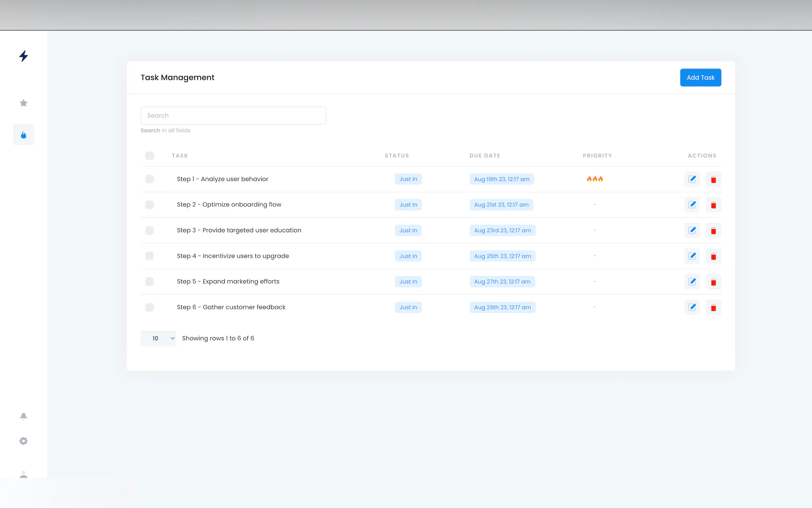Viewport: 812px width, 508px height.
Task: Check the Step 3 Provide targeted user education row
Action: coord(149,230)
